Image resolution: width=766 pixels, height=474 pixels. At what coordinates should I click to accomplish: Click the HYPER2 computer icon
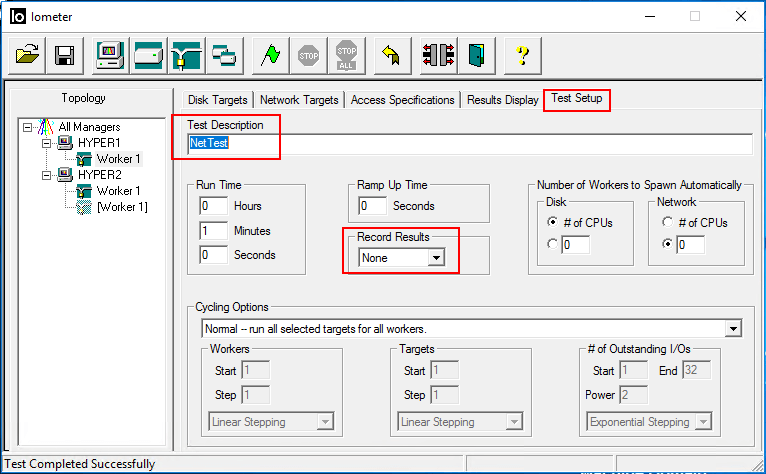tap(64, 174)
